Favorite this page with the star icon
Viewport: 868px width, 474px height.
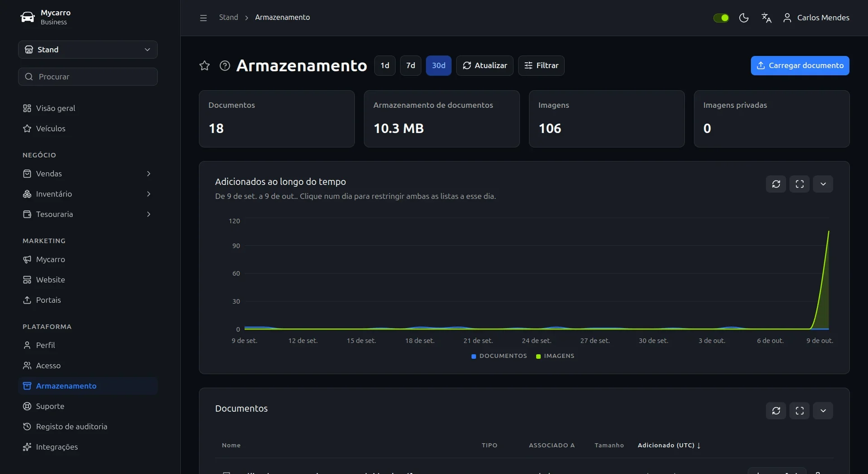click(x=205, y=66)
